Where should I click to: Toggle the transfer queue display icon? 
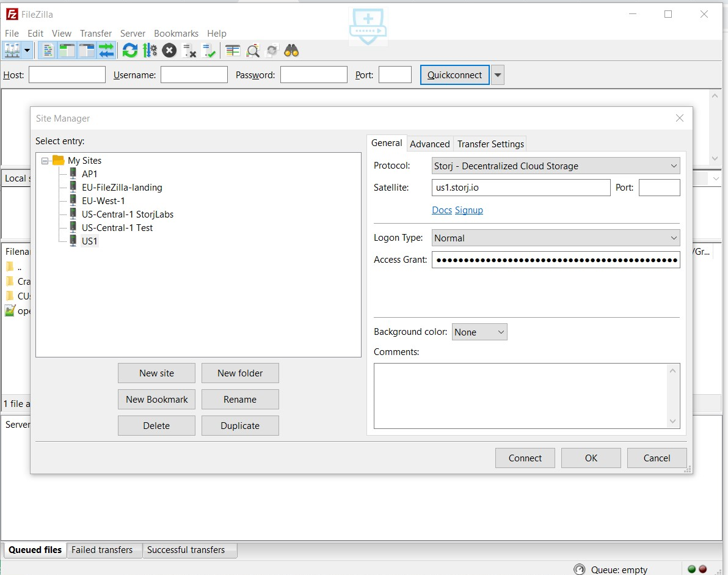[106, 50]
